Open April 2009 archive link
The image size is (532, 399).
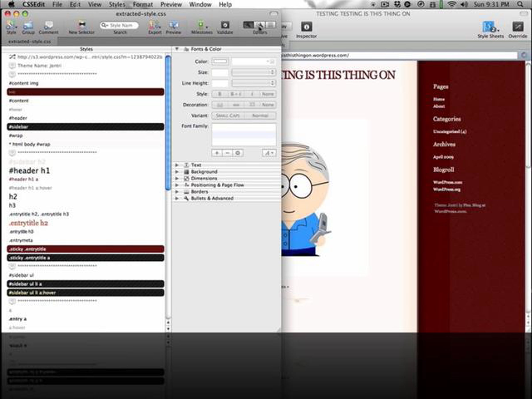pyautogui.click(x=443, y=157)
